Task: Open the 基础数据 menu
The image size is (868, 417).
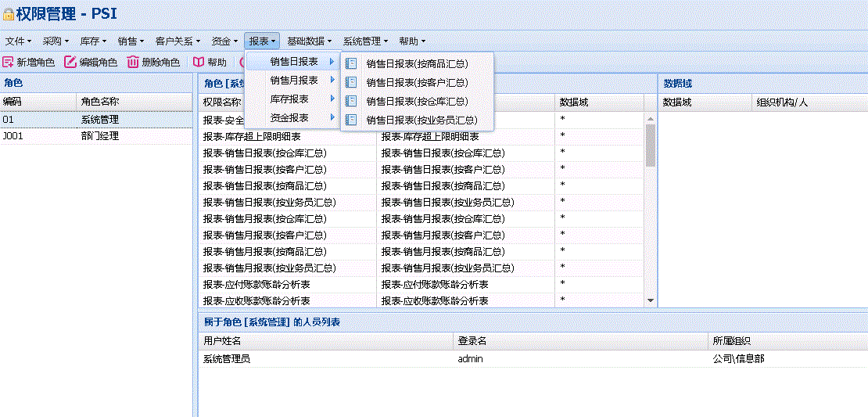Action: click(309, 41)
